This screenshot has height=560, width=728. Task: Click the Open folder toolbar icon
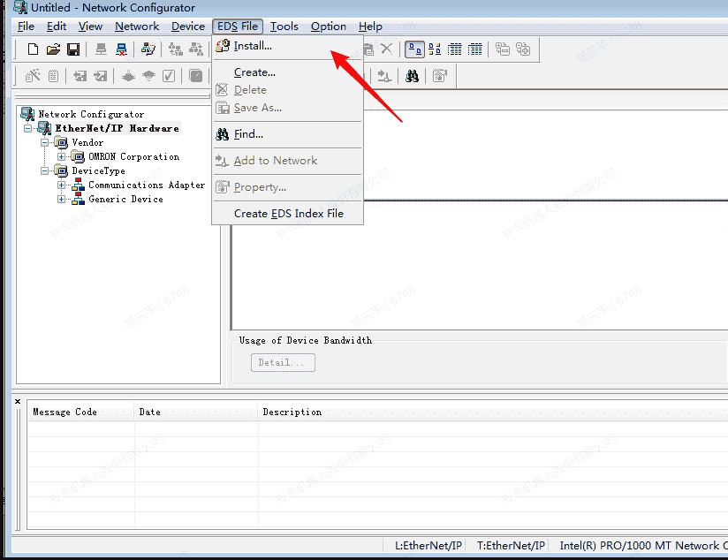point(53,49)
